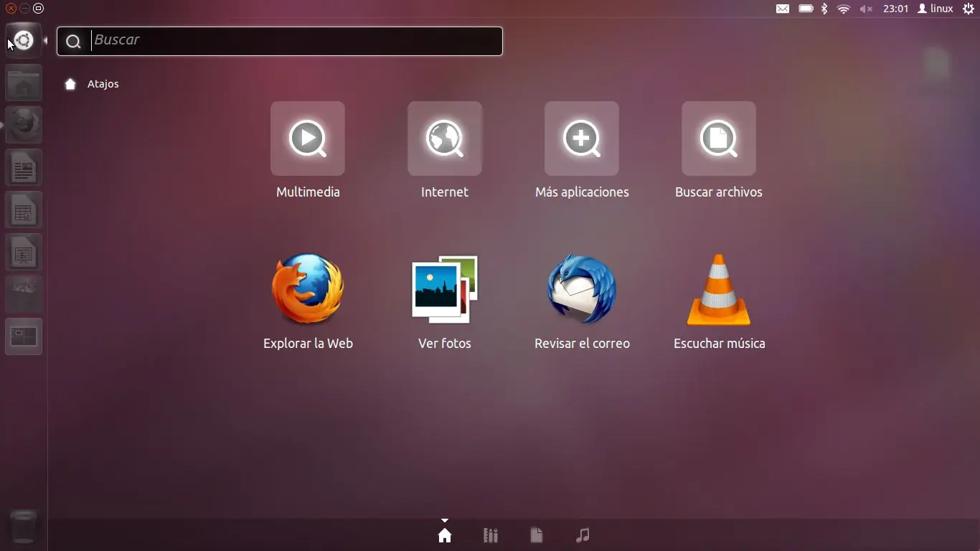Viewport: 980px width, 551px height.
Task: Open the Buscar archivos tile
Action: click(x=719, y=138)
